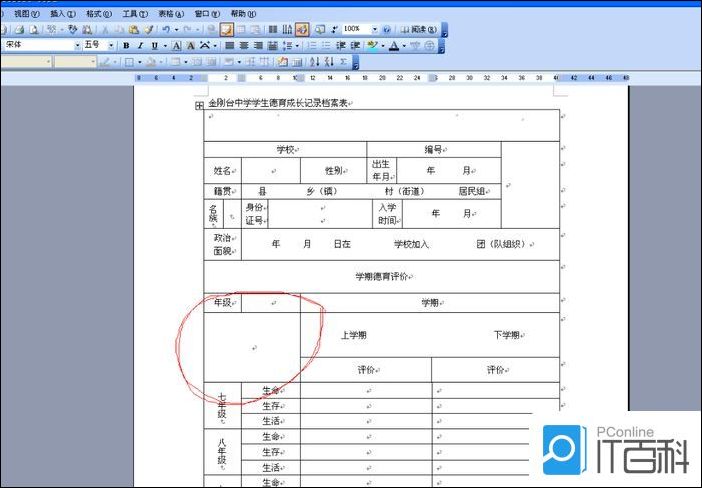702x488 pixels.
Task: Click the bulleted list icon
Action: (326, 45)
